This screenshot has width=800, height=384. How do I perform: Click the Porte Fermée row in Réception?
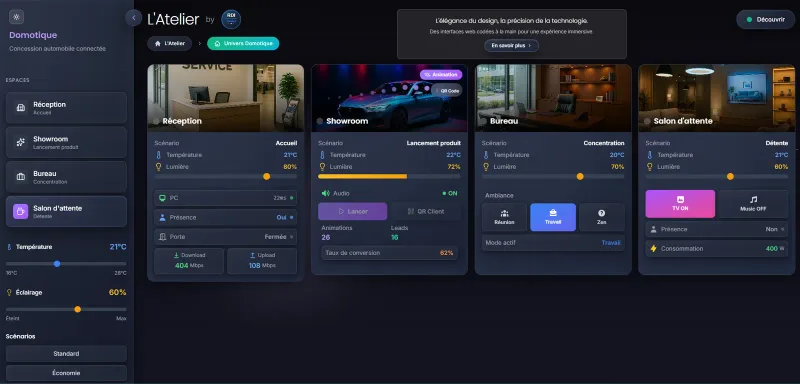coord(226,237)
